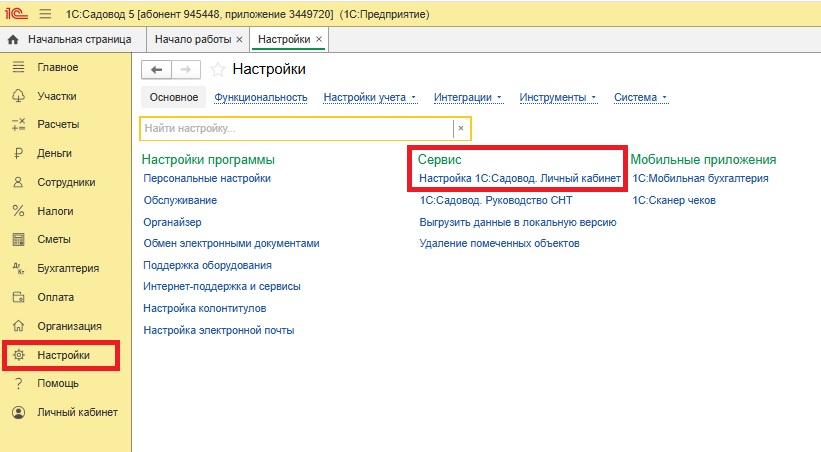Click the Организация house icon

(18, 326)
